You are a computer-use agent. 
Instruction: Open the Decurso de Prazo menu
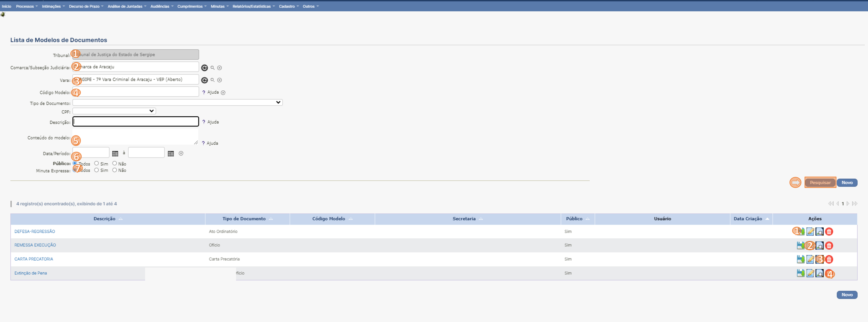click(86, 6)
